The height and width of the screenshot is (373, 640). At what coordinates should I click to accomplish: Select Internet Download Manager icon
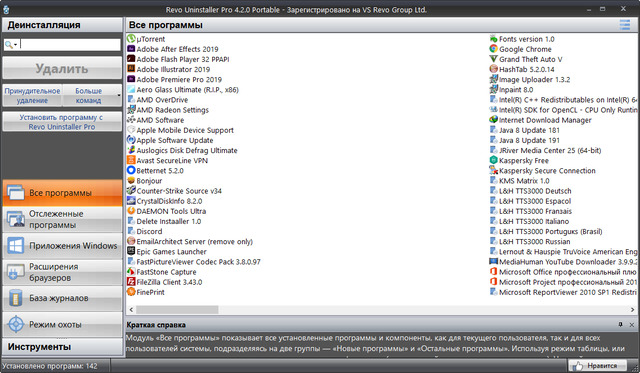click(x=493, y=120)
